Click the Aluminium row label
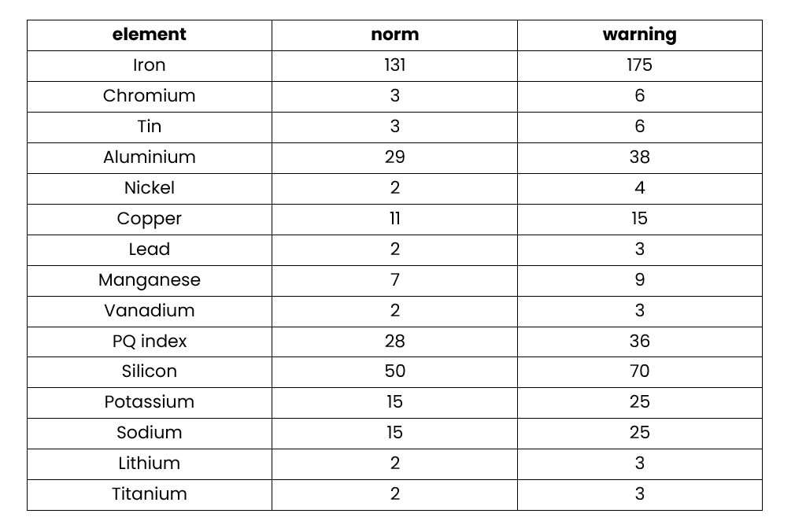This screenshot has height=532, width=795. coord(150,157)
